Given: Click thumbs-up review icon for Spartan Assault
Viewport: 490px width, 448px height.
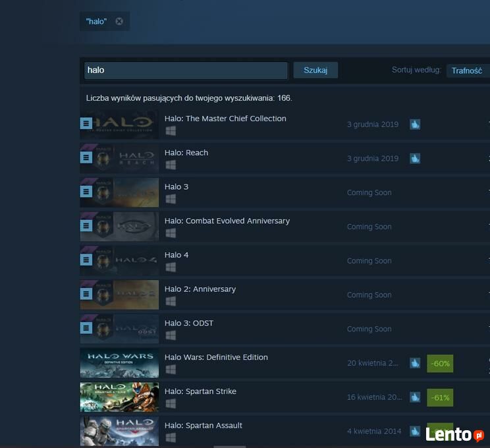Looking at the screenshot, I should coord(415,431).
